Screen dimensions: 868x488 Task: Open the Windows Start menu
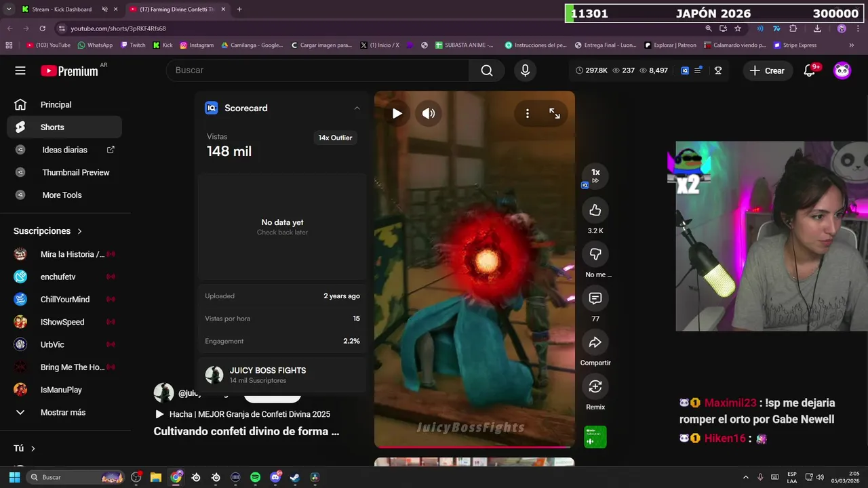(x=14, y=477)
